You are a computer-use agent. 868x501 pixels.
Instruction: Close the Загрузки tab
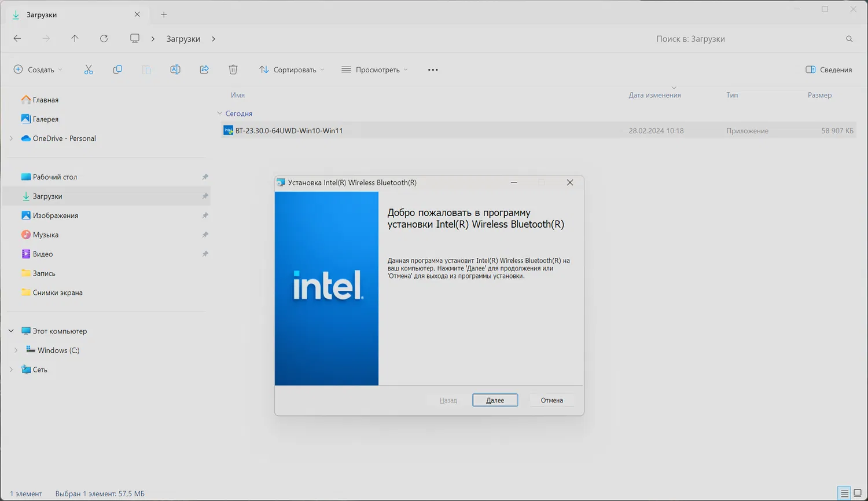point(137,14)
